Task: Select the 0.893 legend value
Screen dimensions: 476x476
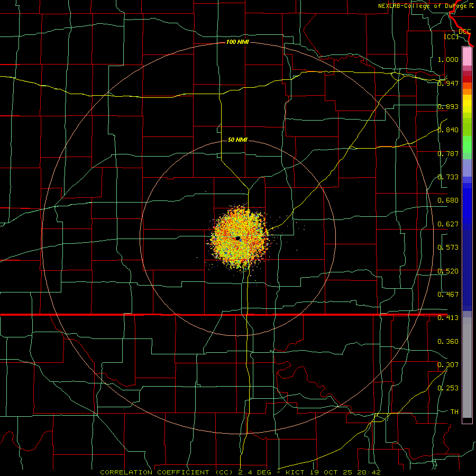Action: point(448,106)
